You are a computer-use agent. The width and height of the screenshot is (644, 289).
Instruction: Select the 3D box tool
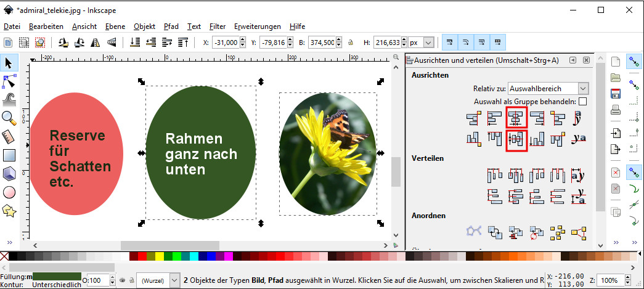9,174
